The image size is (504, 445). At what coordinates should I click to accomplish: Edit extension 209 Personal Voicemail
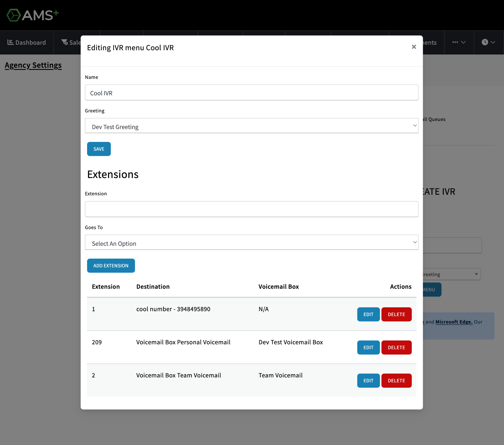coord(368,347)
